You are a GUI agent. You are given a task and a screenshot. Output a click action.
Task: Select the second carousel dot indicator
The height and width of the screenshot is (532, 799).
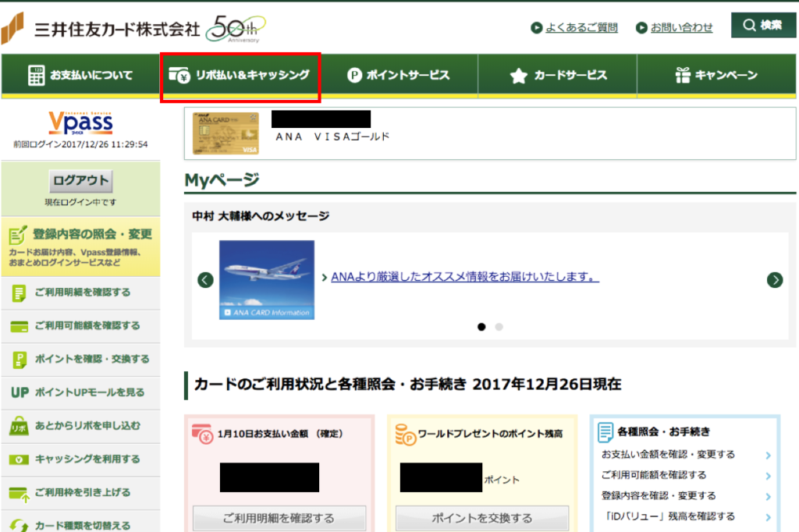tap(499, 327)
